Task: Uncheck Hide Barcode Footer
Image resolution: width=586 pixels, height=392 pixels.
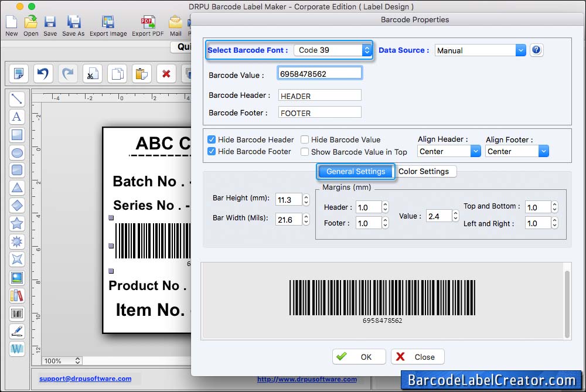Action: 212,151
